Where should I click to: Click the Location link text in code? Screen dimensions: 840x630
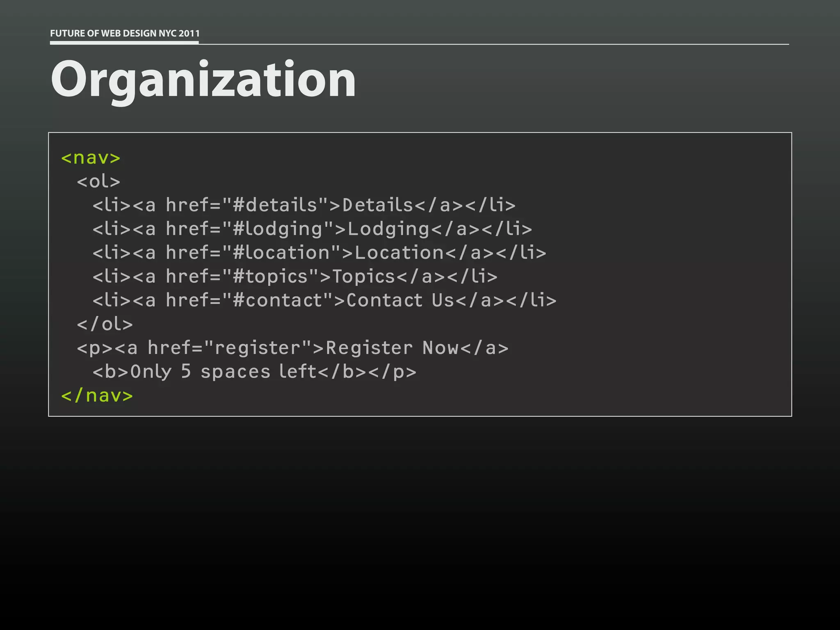(399, 253)
